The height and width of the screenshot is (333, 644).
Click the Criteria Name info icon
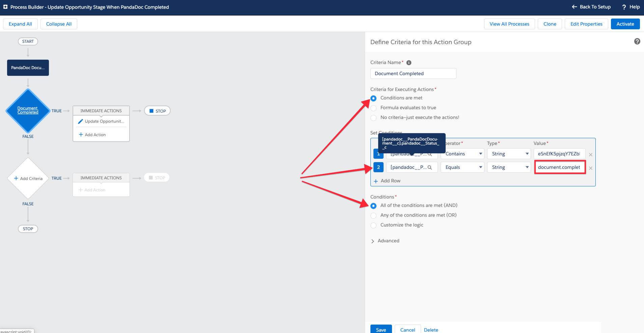409,63
